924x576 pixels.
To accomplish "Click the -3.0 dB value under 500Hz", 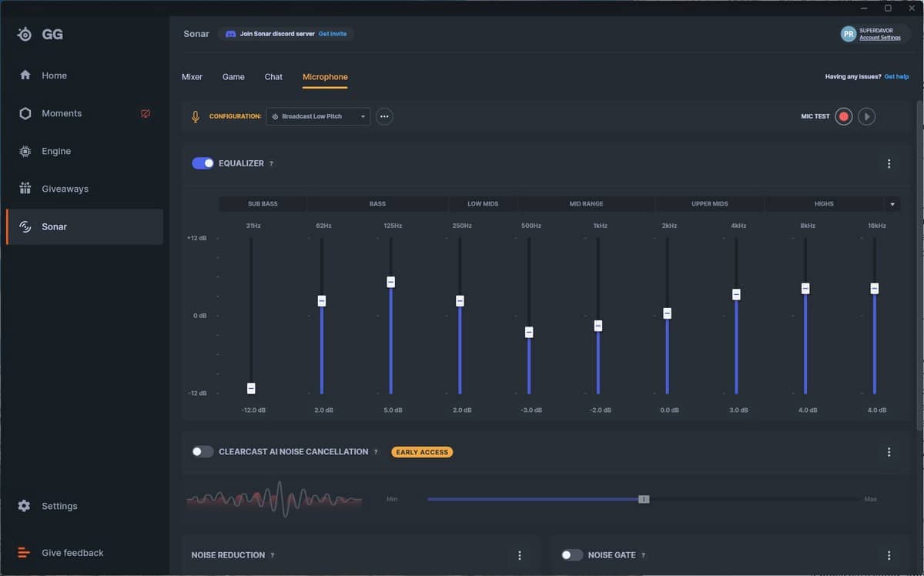I will click(x=531, y=410).
